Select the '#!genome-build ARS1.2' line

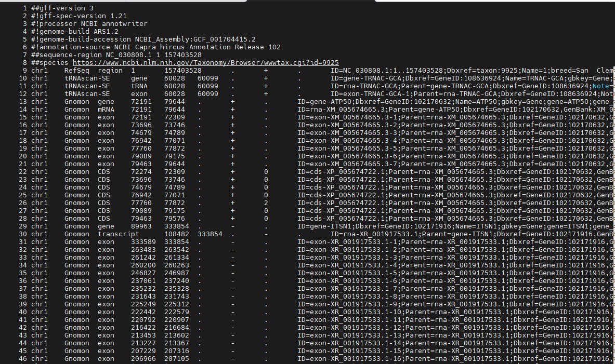pyautogui.click(x=74, y=32)
